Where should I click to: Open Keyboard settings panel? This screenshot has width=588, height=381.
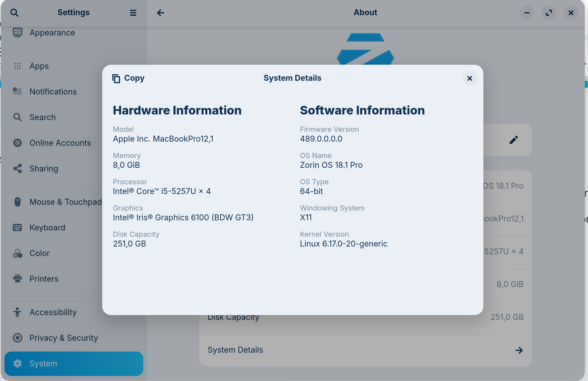click(x=47, y=227)
